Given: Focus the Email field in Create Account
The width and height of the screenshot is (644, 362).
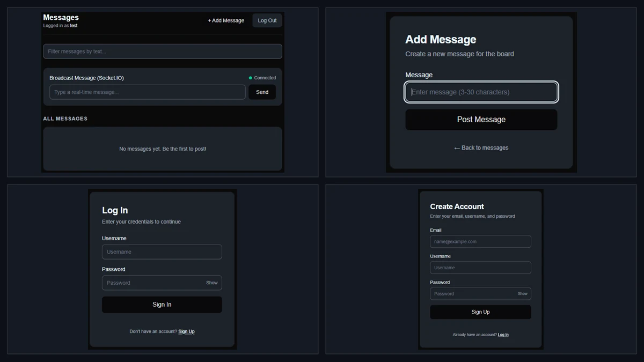Looking at the screenshot, I should click(480, 241).
